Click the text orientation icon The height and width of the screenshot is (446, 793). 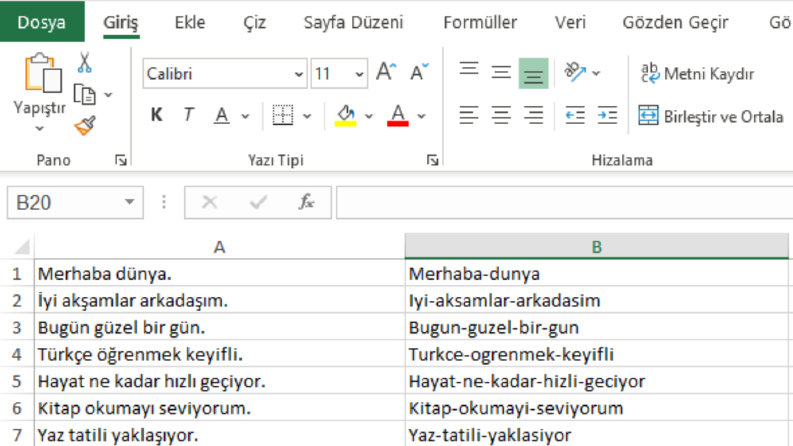tap(576, 72)
